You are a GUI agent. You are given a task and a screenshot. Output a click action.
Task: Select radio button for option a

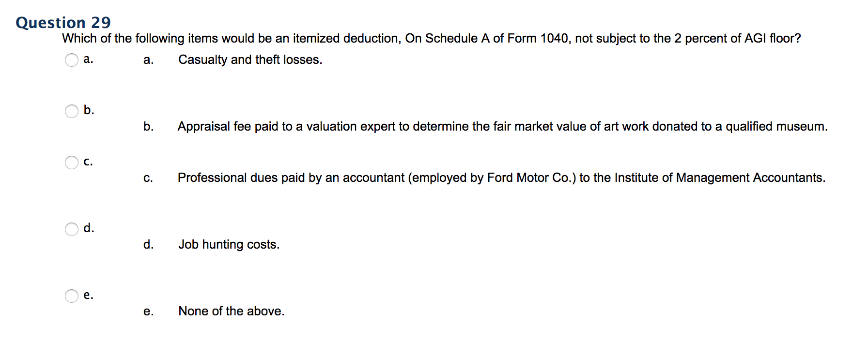click(72, 60)
